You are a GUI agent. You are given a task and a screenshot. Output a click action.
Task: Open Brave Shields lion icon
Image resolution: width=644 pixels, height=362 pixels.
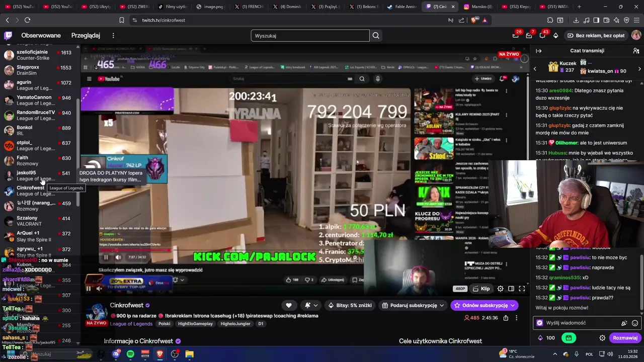click(x=473, y=20)
